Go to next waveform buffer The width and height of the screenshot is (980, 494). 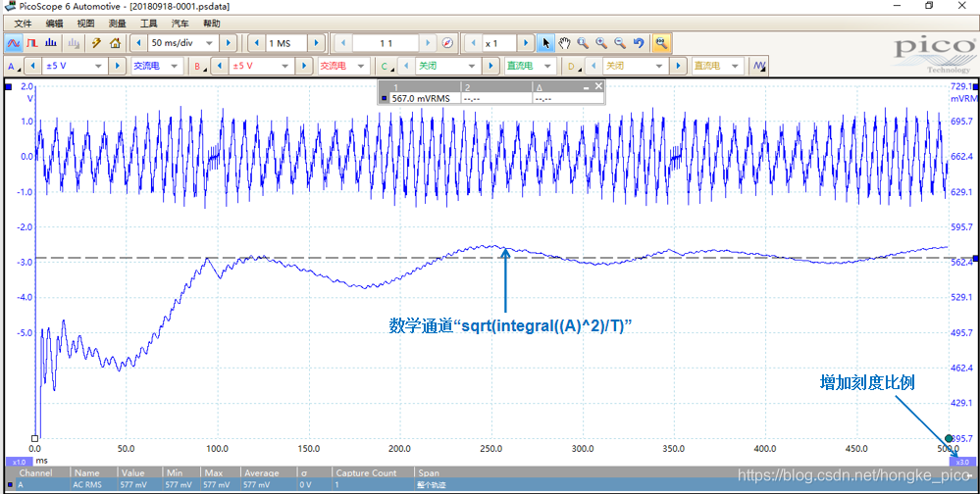(x=428, y=43)
